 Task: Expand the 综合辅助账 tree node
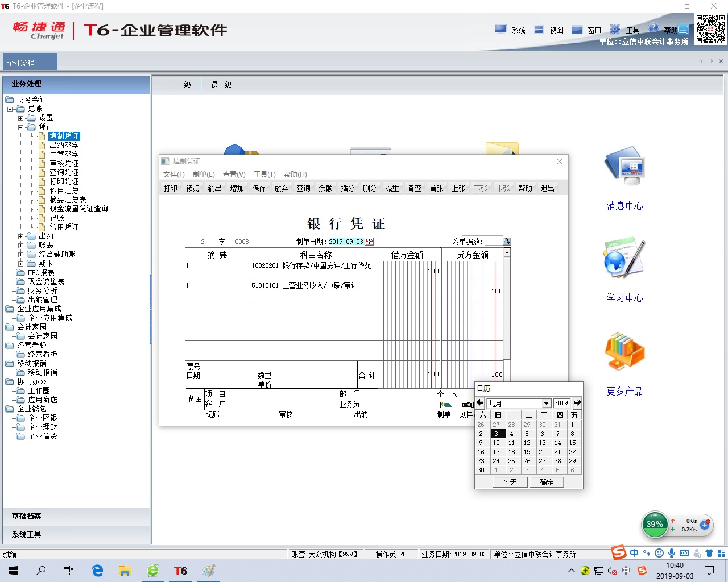(x=20, y=255)
